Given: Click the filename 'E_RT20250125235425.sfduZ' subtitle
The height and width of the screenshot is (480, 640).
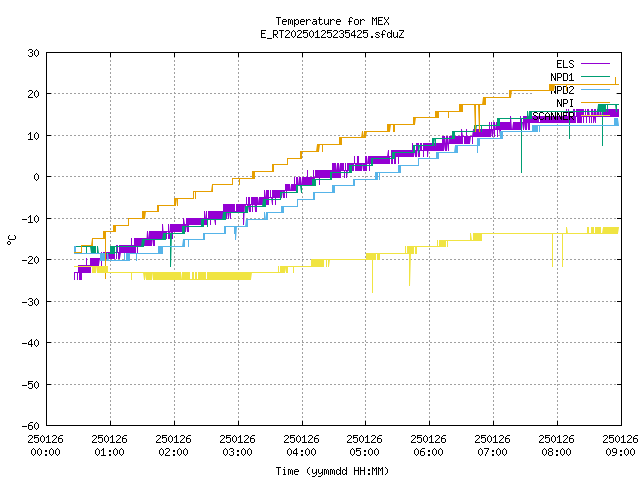Looking at the screenshot, I should (332, 34).
